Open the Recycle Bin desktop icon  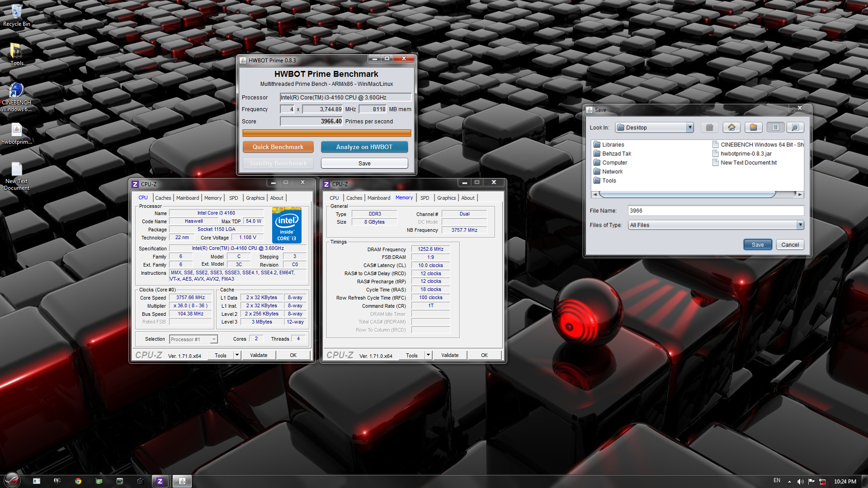point(16,16)
